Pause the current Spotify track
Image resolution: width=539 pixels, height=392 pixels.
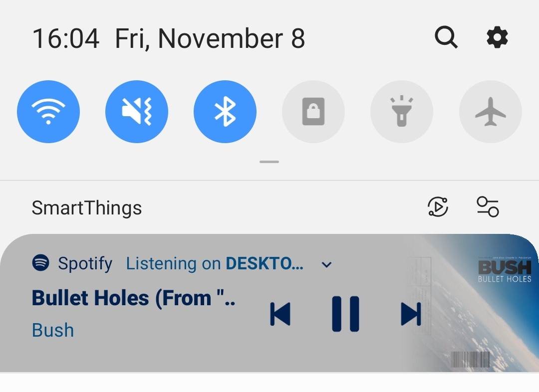pos(345,314)
